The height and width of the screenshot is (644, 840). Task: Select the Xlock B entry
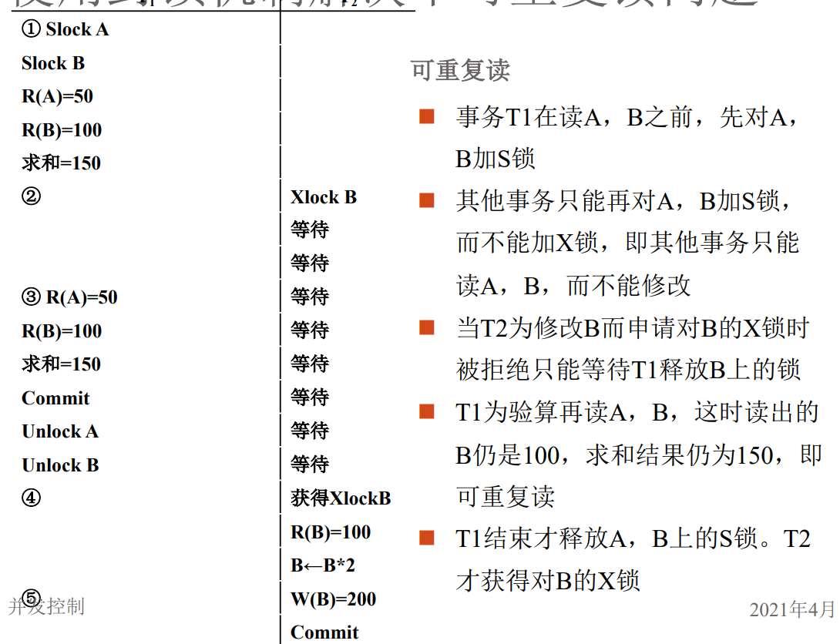(x=322, y=197)
